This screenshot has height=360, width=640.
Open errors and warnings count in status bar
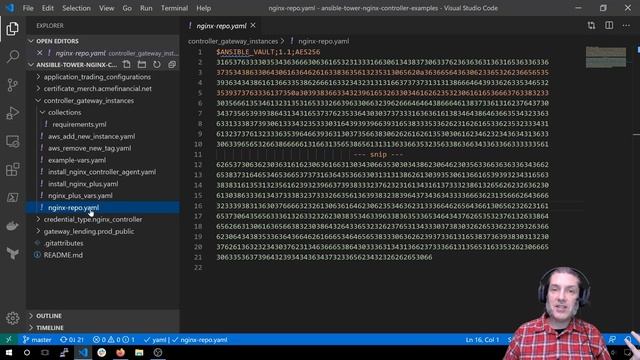(113, 340)
